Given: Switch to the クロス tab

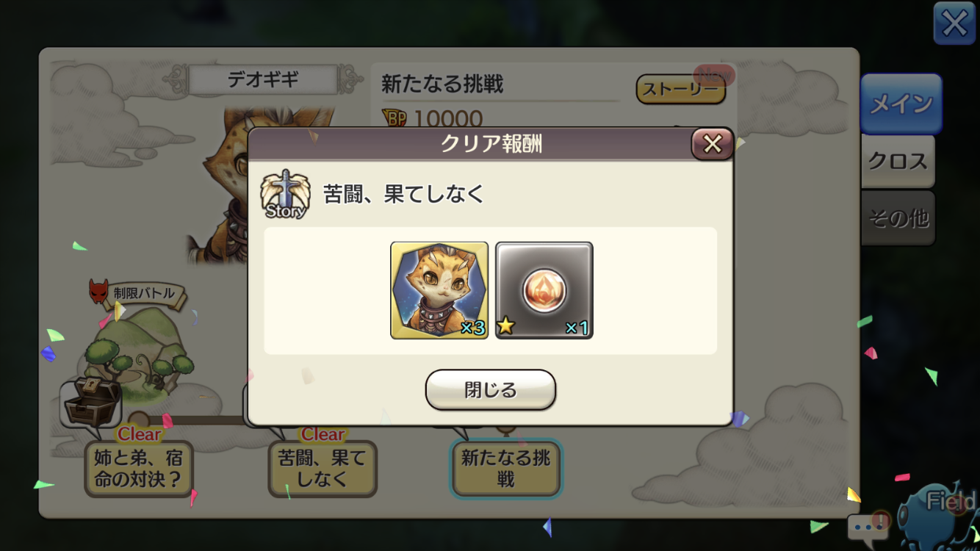Looking at the screenshot, I should [898, 161].
